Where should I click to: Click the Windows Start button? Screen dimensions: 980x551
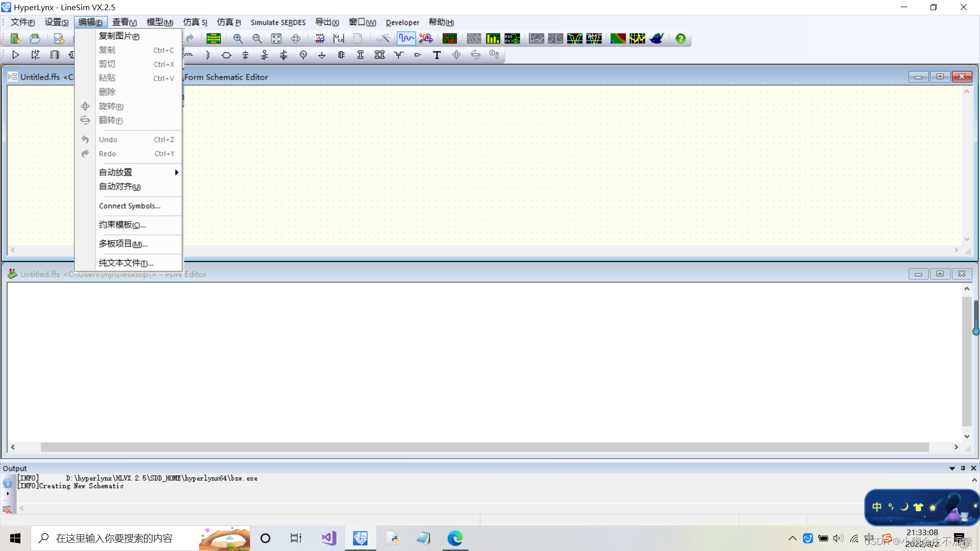coord(15,538)
